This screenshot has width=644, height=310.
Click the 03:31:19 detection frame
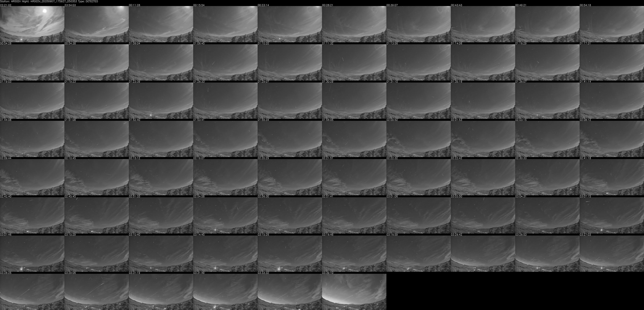coord(161,292)
